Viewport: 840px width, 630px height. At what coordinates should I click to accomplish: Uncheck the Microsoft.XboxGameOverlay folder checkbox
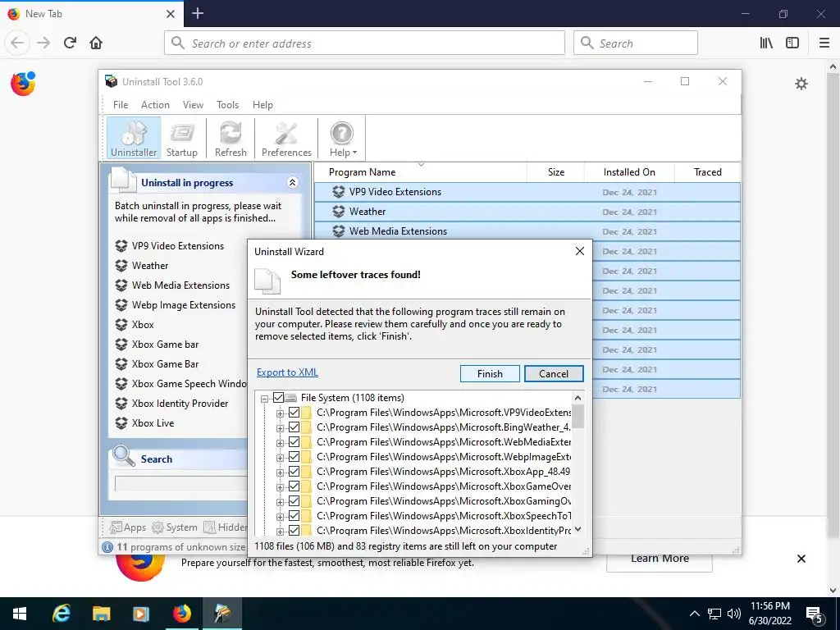click(294, 486)
